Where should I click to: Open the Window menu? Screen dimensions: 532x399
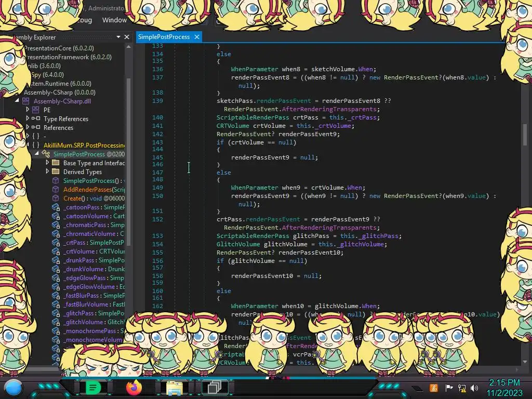tap(114, 20)
